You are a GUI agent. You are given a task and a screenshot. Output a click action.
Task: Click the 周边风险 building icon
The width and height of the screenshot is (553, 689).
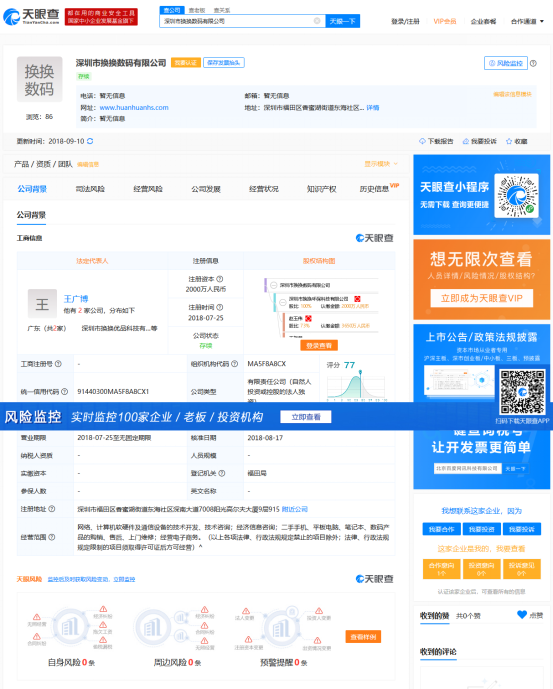click(x=153, y=627)
